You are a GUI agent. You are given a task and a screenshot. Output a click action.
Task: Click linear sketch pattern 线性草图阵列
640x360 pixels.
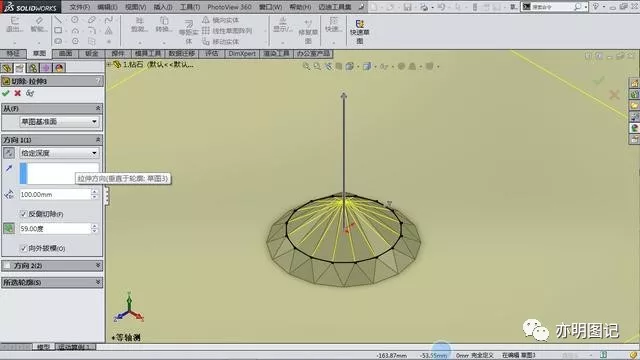pyautogui.click(x=227, y=31)
